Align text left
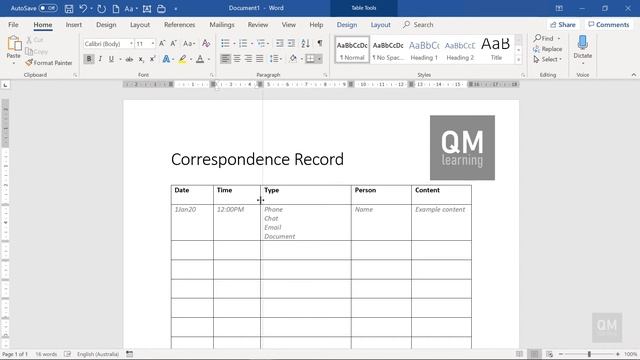Screen dimensions: 640x360 point(225,59)
